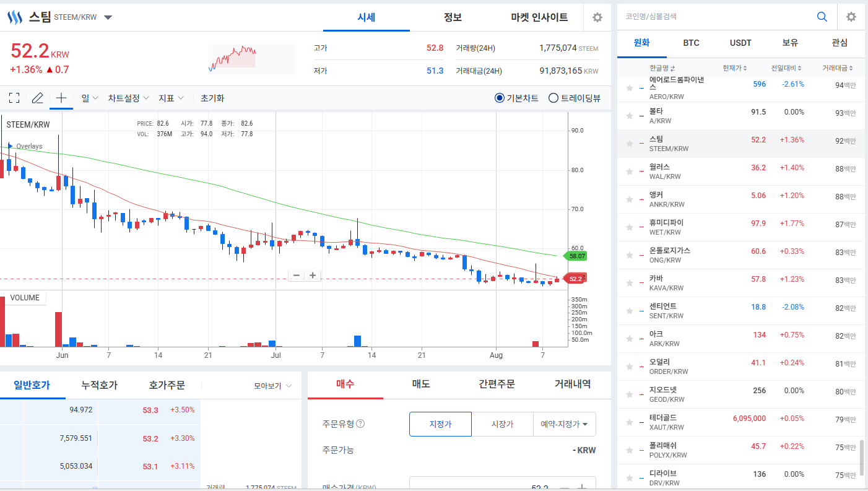Select the 트레이딩뷰 radio option
Screen dimensions: 868x491
pos(553,98)
